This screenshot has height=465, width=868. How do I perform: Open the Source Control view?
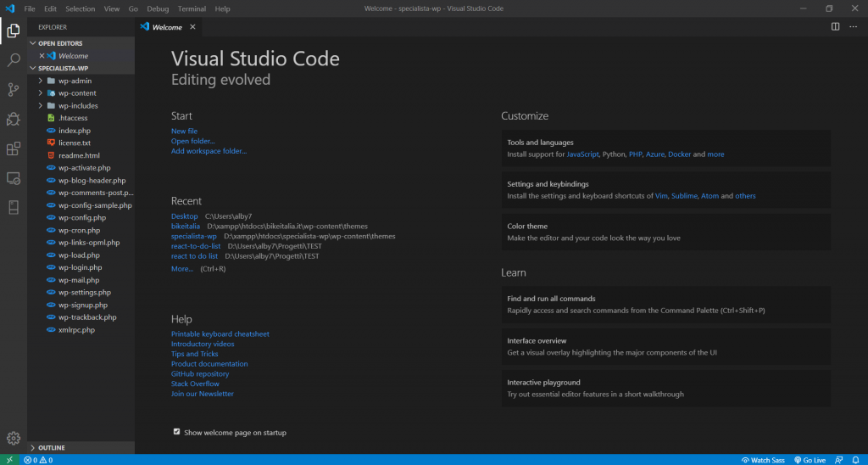coord(14,89)
